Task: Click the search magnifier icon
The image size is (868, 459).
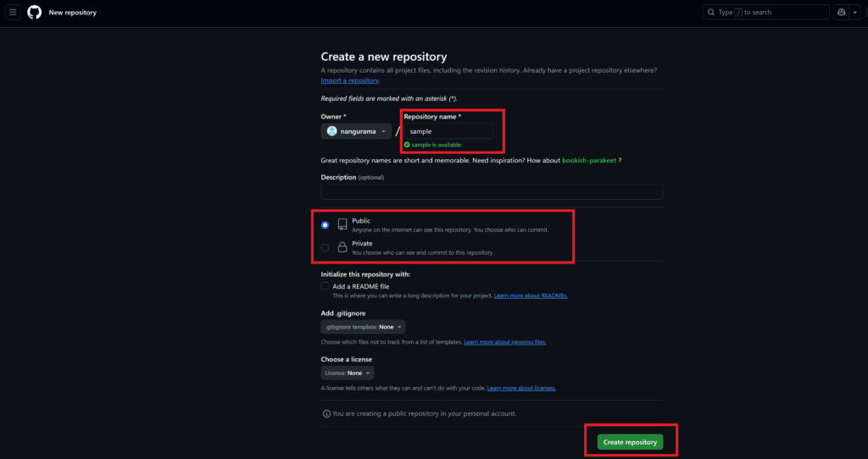Action: click(711, 12)
